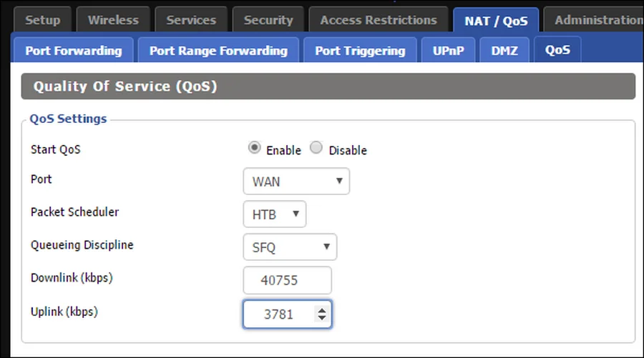Select the Port Forwarding sub-tab

tap(74, 51)
